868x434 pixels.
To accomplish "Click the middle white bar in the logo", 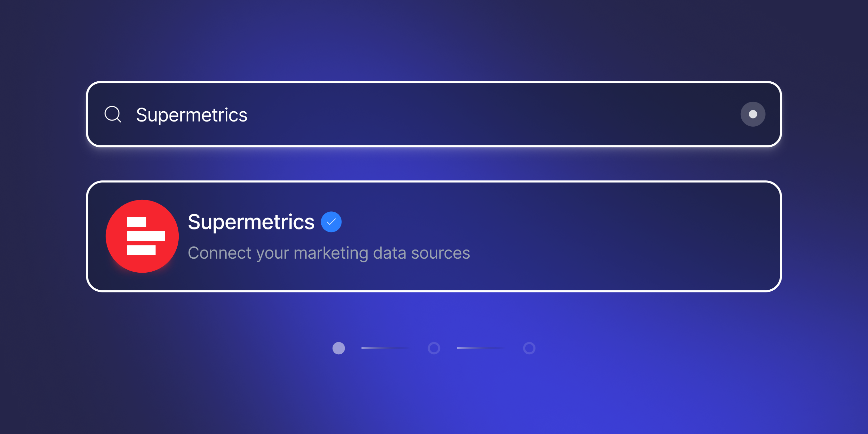I will (x=146, y=236).
